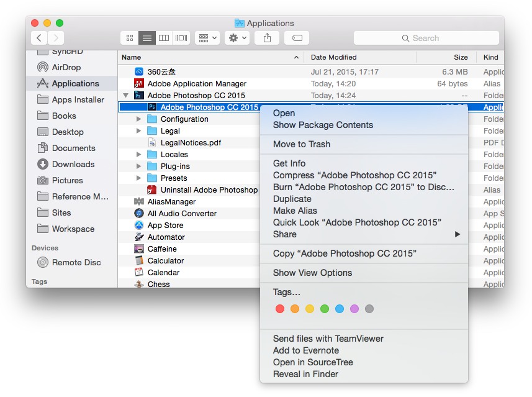Collapse the Adobe Photoshop CC 2015 folder
The width and height of the screenshot is (532, 397).
126,96
